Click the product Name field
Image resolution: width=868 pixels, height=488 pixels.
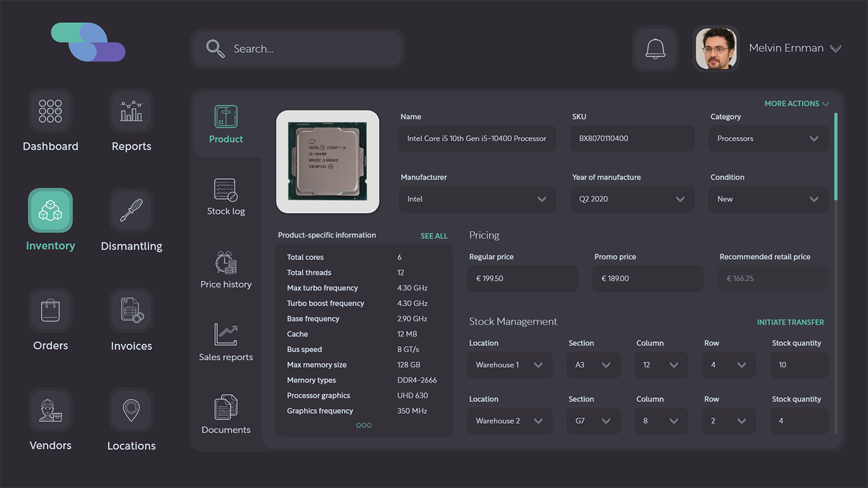[x=478, y=139]
